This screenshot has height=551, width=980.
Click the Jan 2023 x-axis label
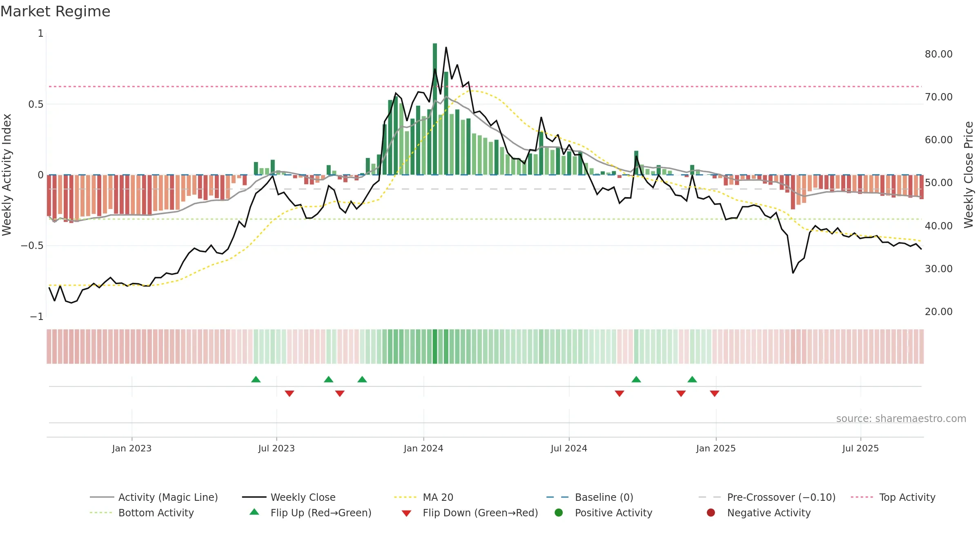pyautogui.click(x=132, y=448)
